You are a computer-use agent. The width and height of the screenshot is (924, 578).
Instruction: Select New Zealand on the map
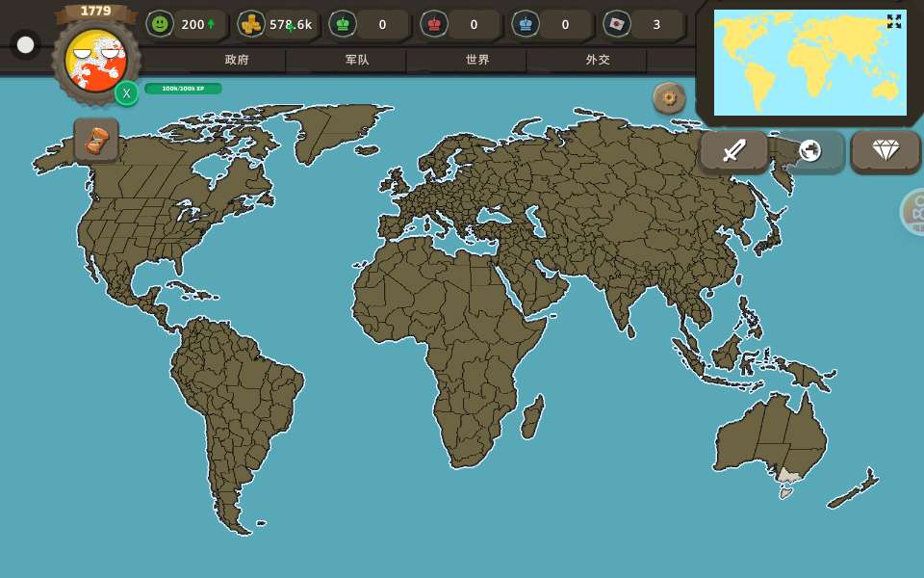pos(855,489)
